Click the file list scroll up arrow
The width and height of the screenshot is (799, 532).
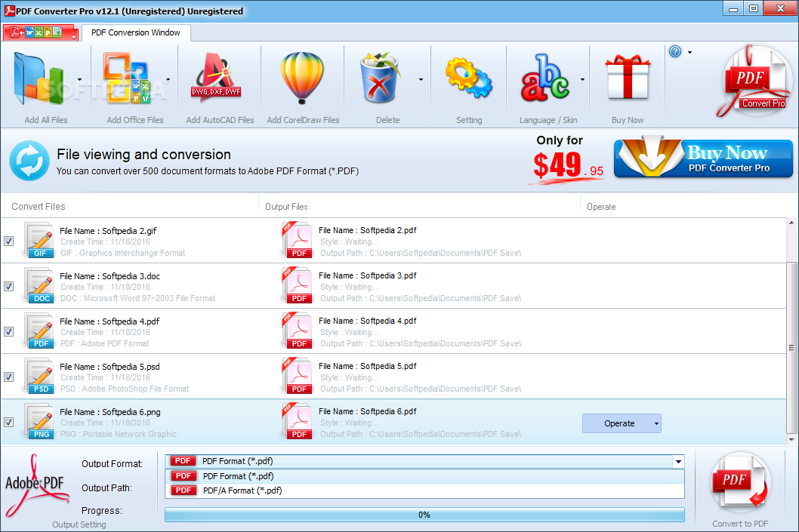pos(791,223)
